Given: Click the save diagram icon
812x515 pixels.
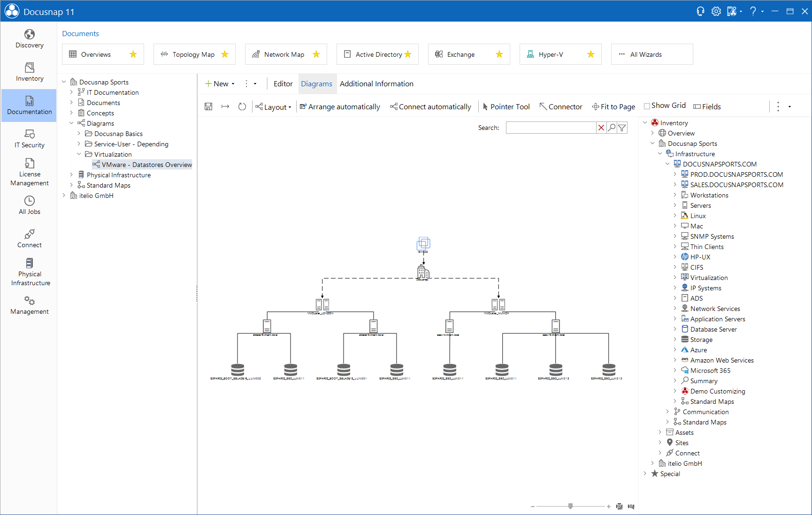Looking at the screenshot, I should (x=208, y=106).
